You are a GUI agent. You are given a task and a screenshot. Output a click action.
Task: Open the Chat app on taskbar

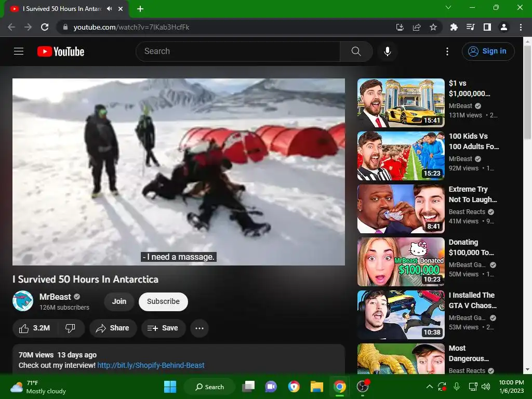tap(271, 387)
